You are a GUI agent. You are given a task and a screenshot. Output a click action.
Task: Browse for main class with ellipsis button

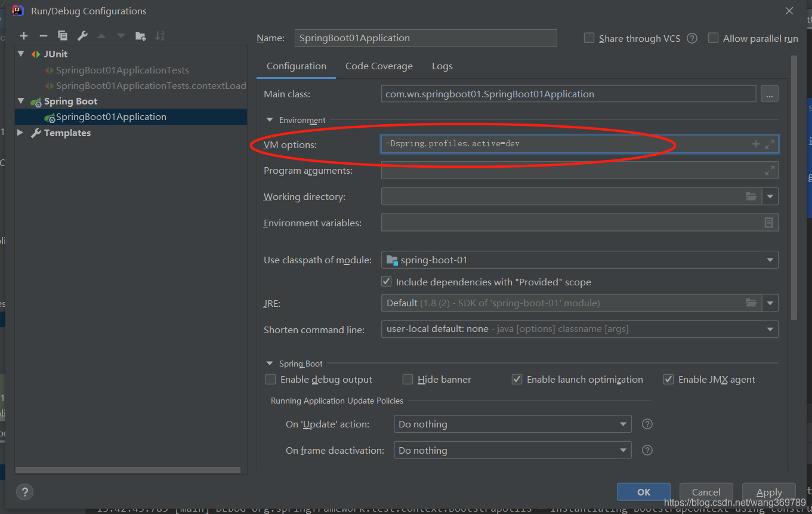tap(770, 94)
